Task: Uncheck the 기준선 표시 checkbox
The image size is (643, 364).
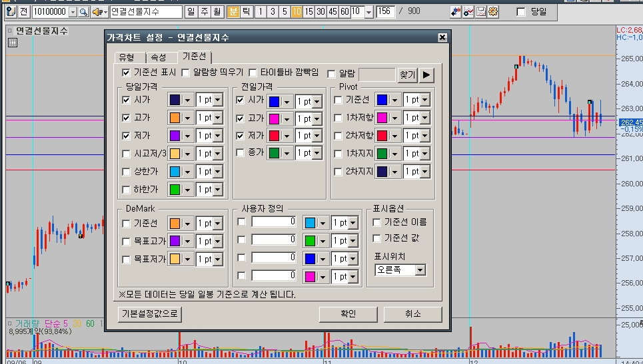Action: pos(127,73)
